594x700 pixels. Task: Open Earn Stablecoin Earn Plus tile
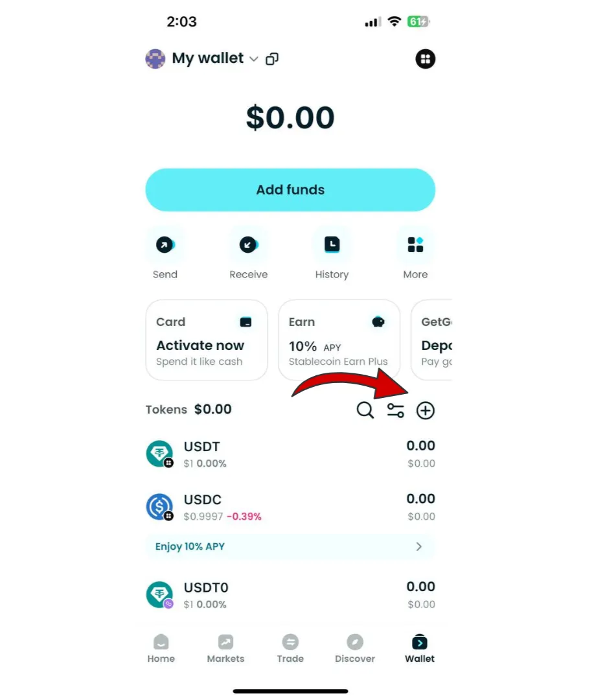(339, 340)
